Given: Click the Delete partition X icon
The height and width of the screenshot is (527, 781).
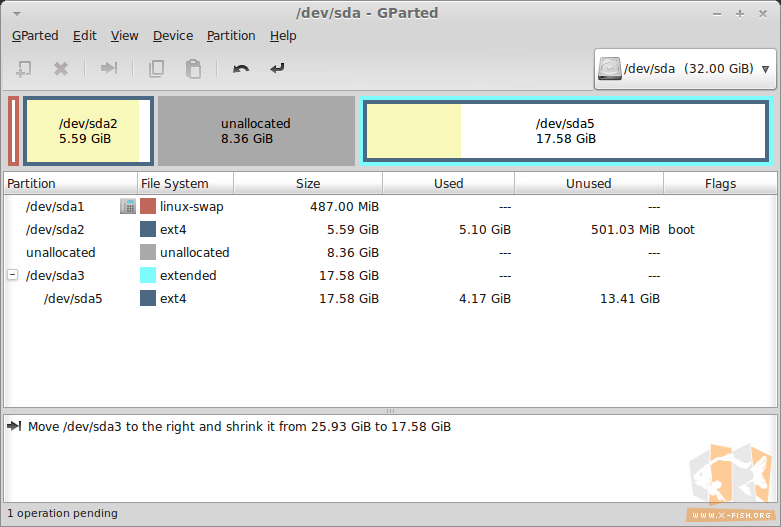Looking at the screenshot, I should tap(61, 69).
